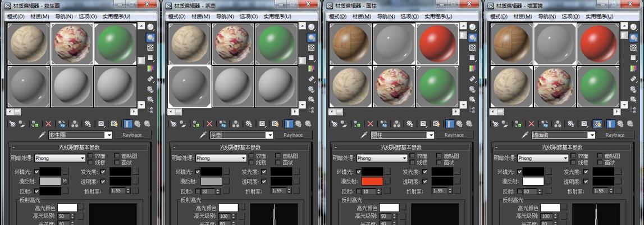Click the red X reset icon in 茶壶 editor
This screenshot has width=644, height=225.
pos(209,124)
